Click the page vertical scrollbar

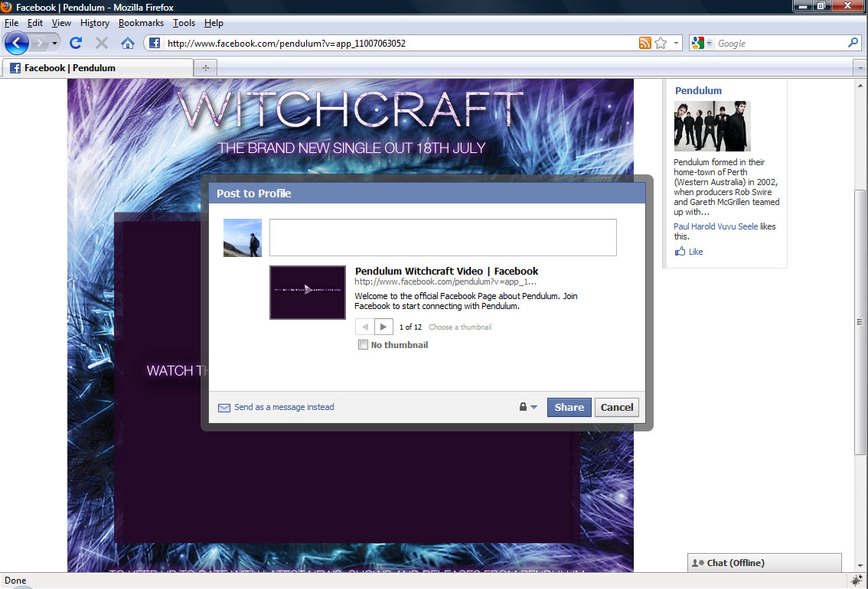860,322
